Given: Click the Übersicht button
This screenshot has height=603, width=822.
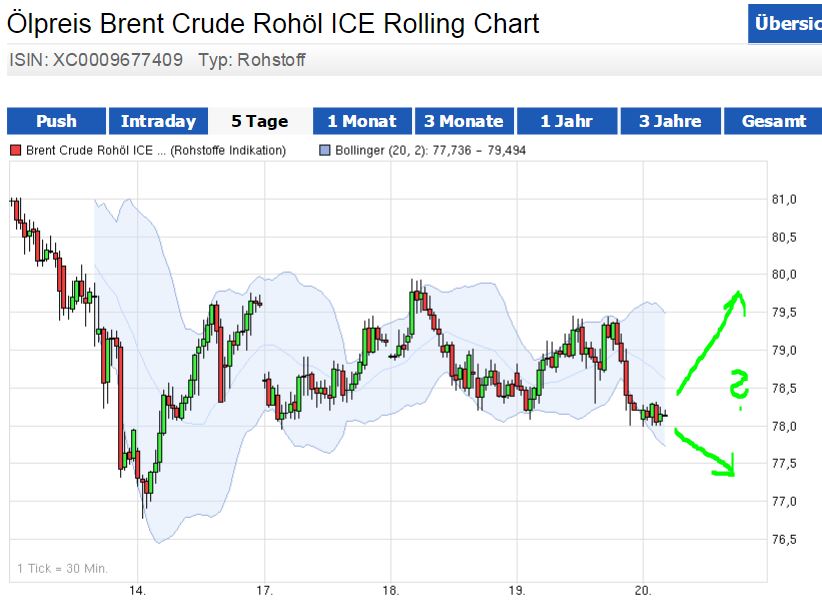Looking at the screenshot, I should pos(785,24).
